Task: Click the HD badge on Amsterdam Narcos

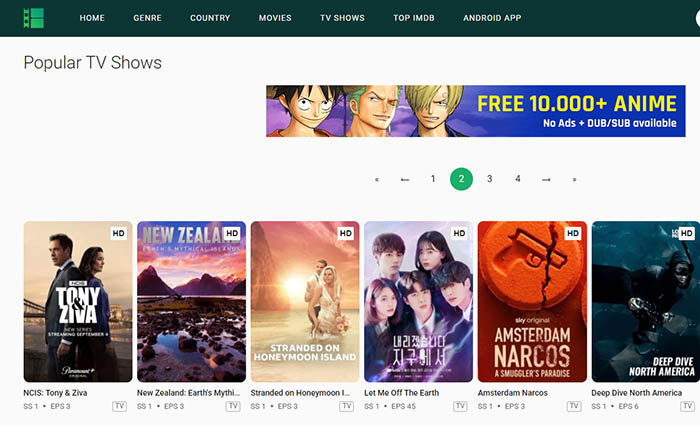Action: (x=573, y=233)
